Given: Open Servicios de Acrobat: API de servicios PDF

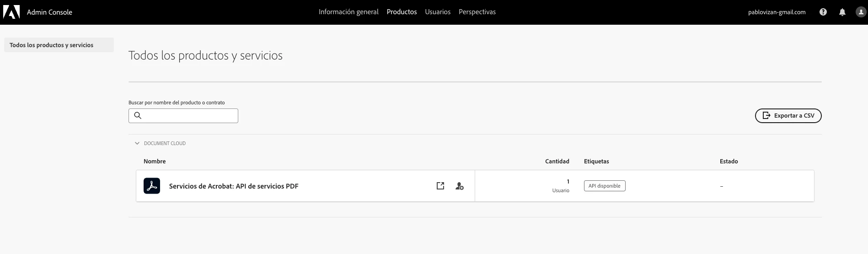Looking at the screenshot, I should [x=234, y=186].
